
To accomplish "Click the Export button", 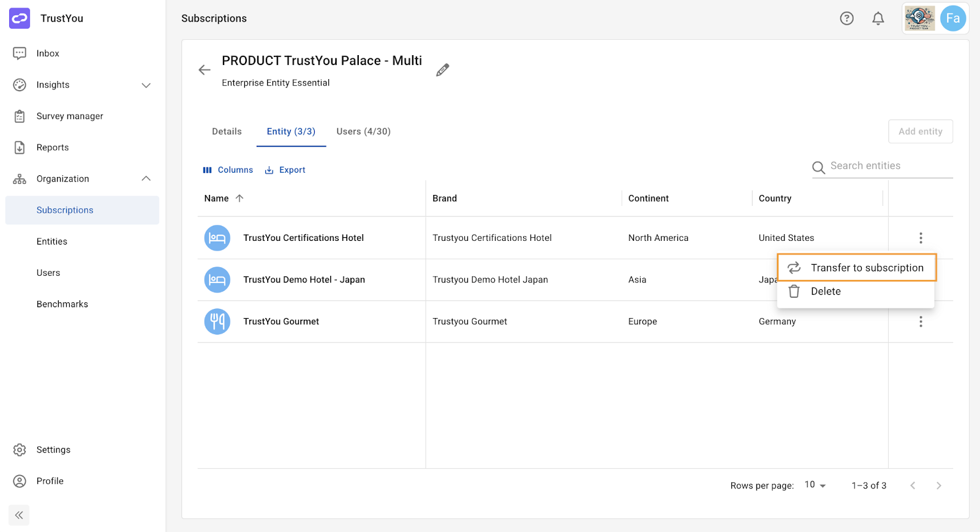I will (x=285, y=170).
